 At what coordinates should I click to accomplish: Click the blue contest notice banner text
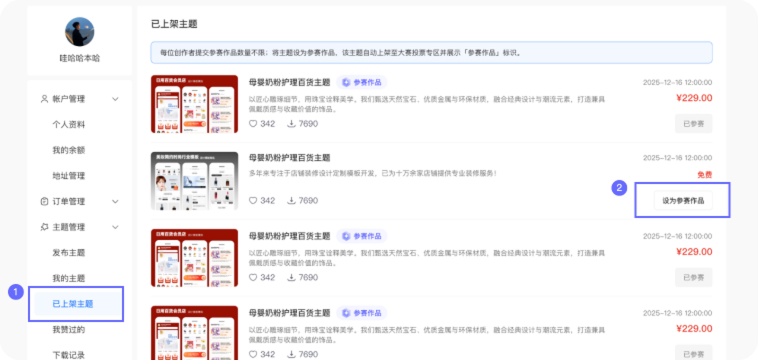pyautogui.click(x=341, y=53)
